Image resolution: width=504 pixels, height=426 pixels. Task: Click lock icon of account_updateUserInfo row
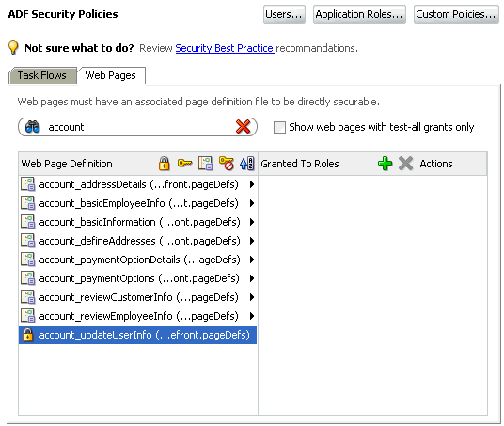pyautogui.click(x=27, y=335)
